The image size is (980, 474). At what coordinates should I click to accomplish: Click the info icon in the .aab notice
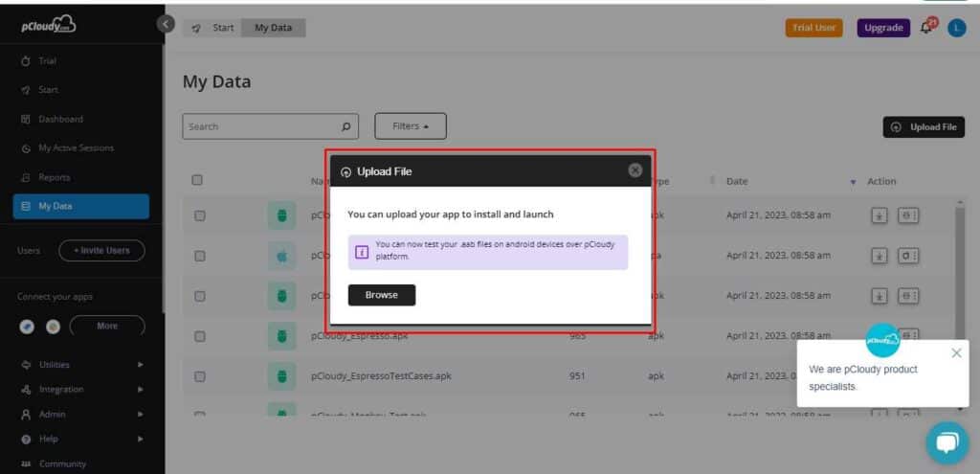[x=361, y=252]
